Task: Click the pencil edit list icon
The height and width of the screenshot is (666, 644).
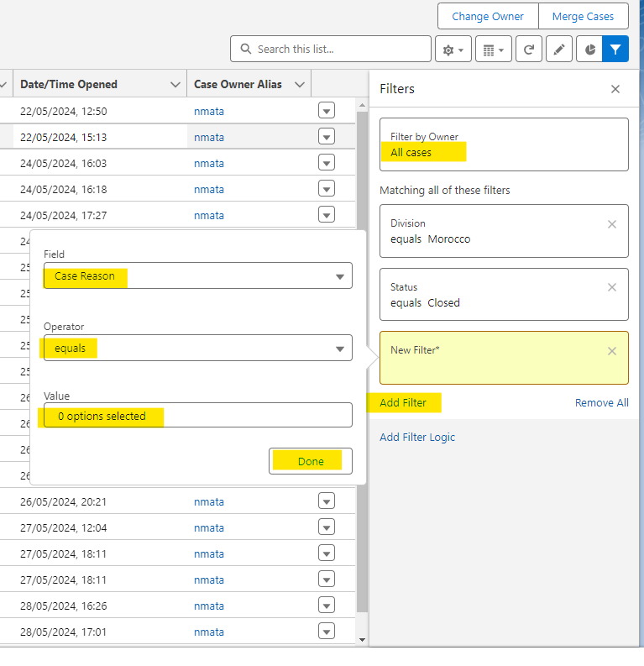Action: coord(559,50)
